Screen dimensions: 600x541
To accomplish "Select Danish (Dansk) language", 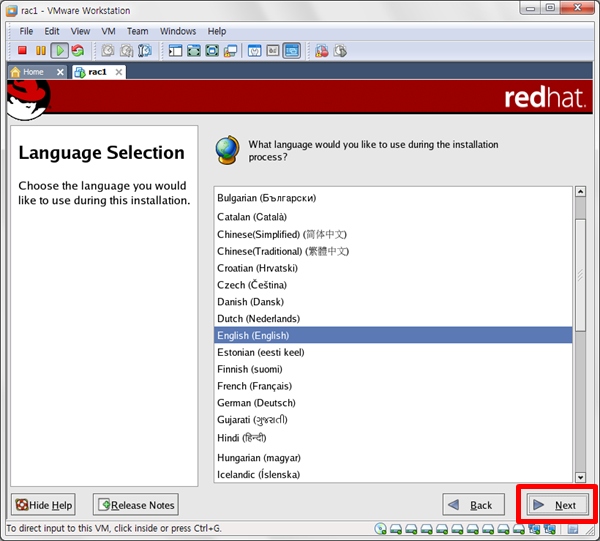I will (393, 301).
